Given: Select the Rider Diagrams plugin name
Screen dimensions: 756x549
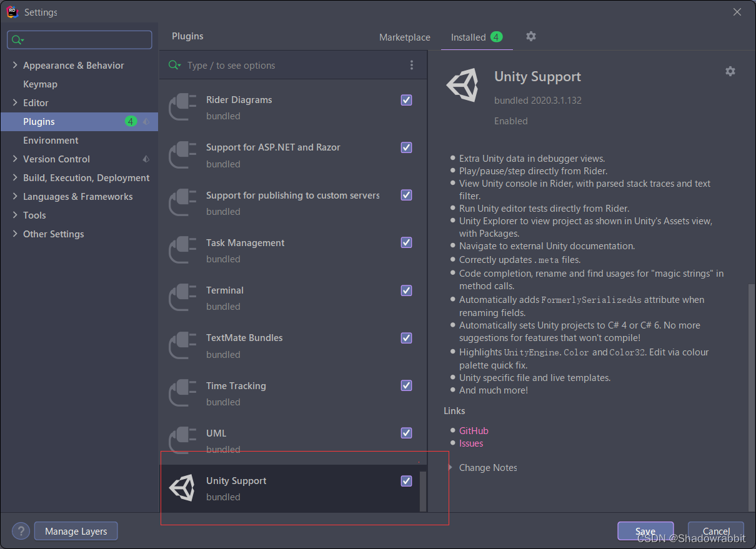Looking at the screenshot, I should click(x=239, y=100).
